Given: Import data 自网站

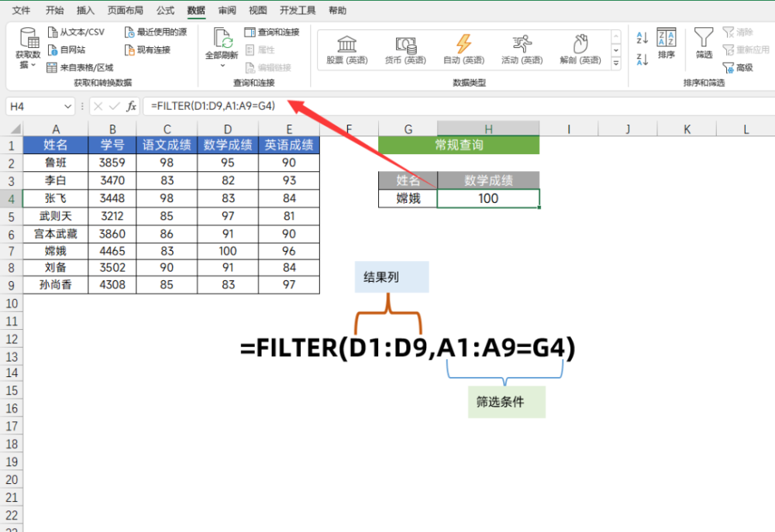Looking at the screenshot, I should click(66, 50).
